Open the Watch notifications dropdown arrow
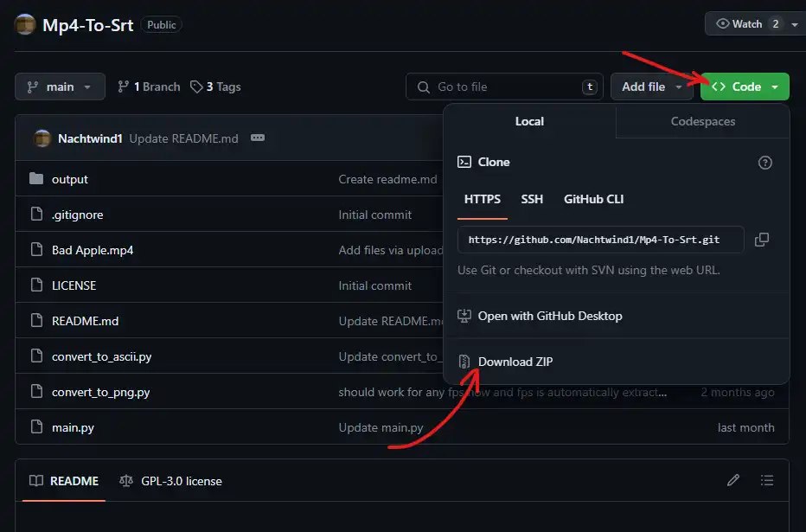The image size is (806, 532). point(794,24)
